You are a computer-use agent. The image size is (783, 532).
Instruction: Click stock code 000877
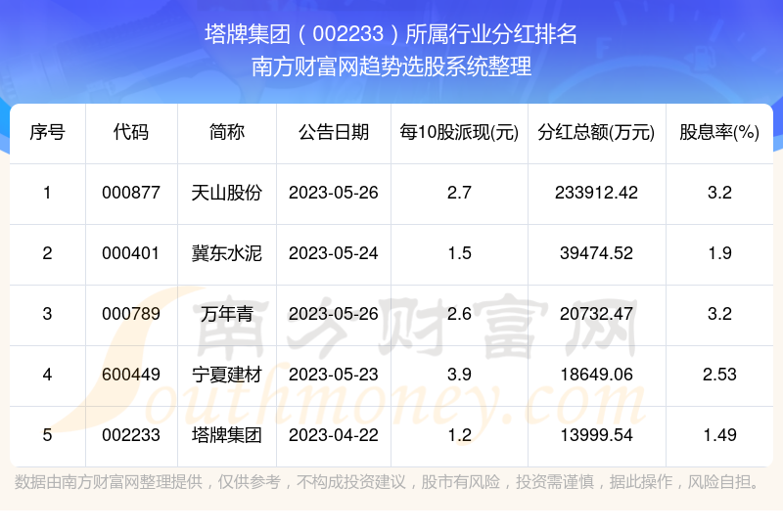[131, 193]
